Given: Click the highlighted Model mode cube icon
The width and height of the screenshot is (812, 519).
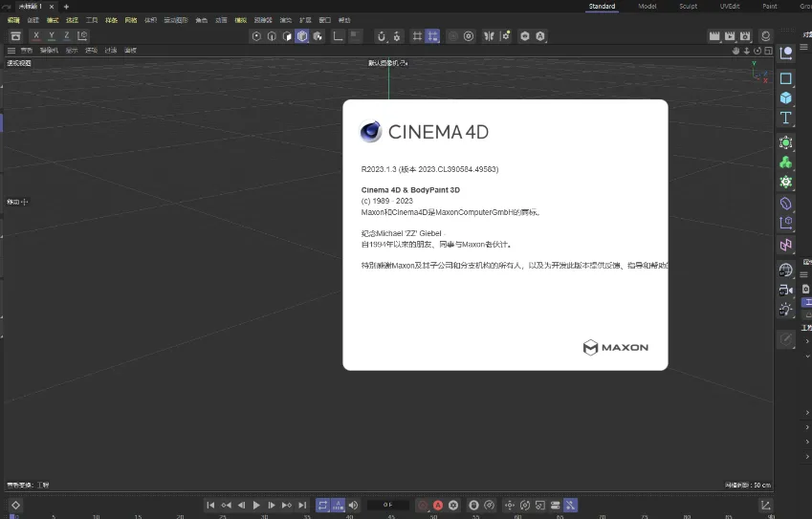Looking at the screenshot, I should click(302, 36).
